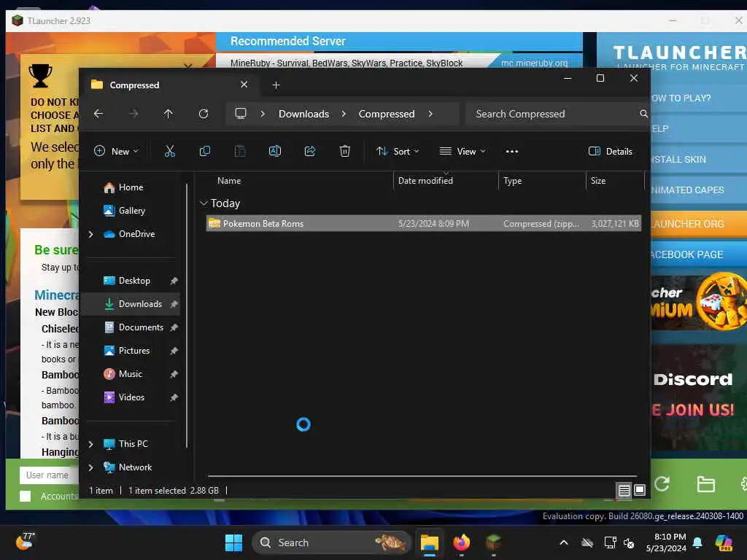Viewport: 747px width, 560px height.
Task: Expand the OneDrive tree node
Action: (90, 234)
